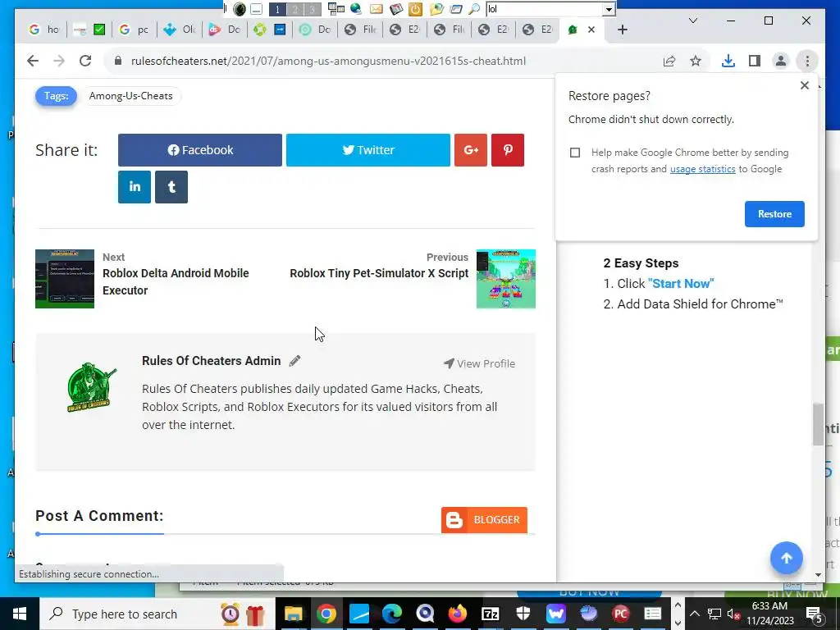Open Microsoft Edge from the taskbar
This screenshot has width=840, height=630.
click(391, 614)
